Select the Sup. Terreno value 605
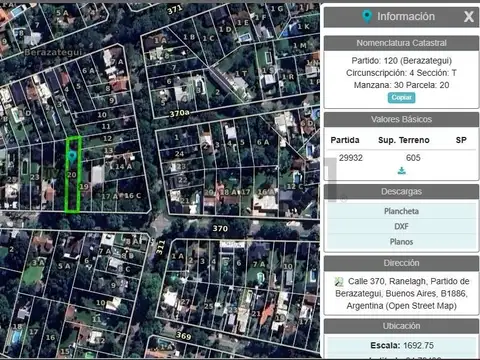 [413, 158]
